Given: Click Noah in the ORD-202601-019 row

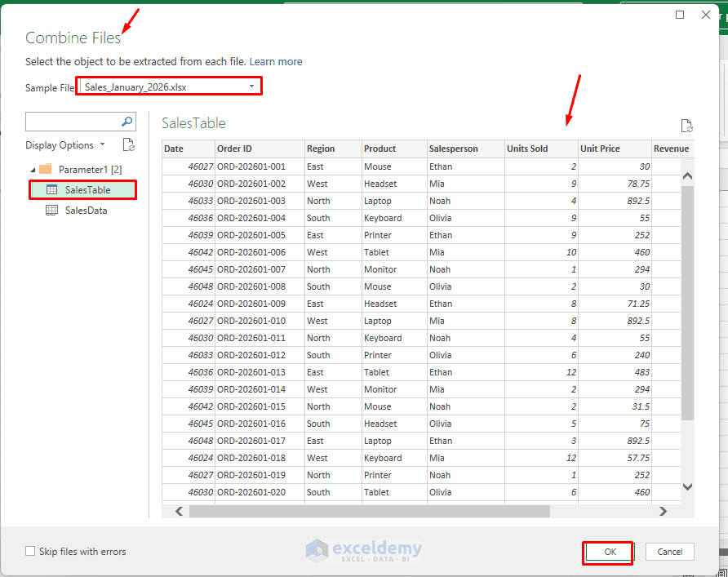Looking at the screenshot, I should pyautogui.click(x=466, y=475).
